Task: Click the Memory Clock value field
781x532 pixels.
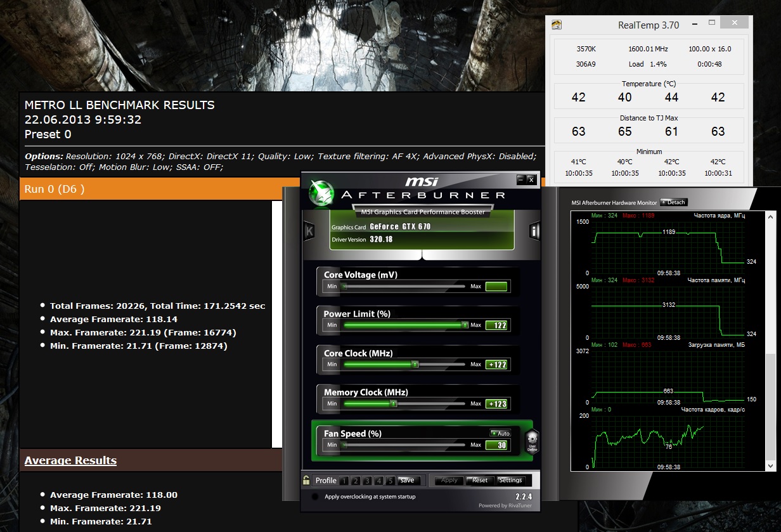Action: pos(497,404)
